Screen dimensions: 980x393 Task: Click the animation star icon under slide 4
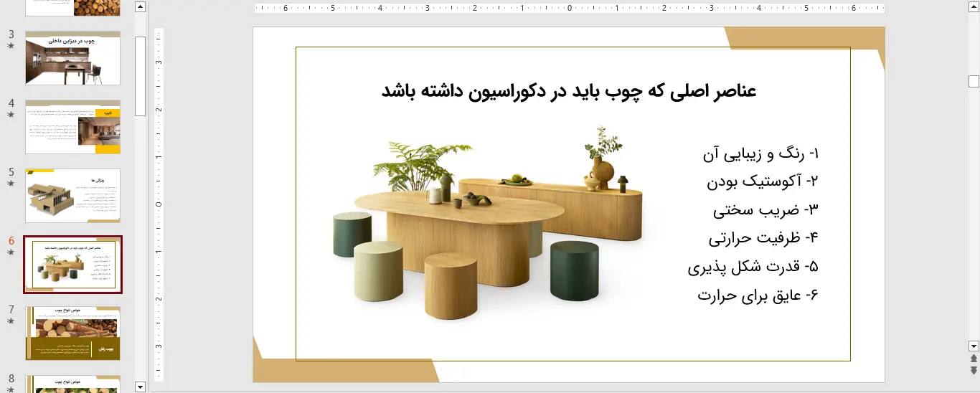click(x=11, y=115)
